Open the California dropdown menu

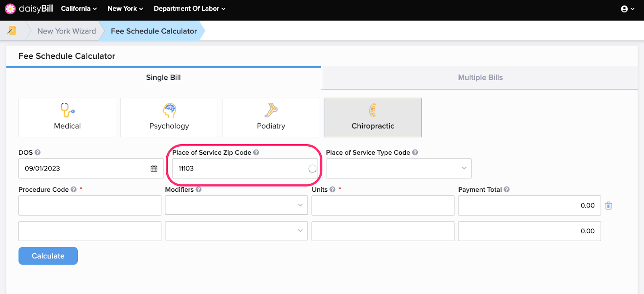click(79, 8)
